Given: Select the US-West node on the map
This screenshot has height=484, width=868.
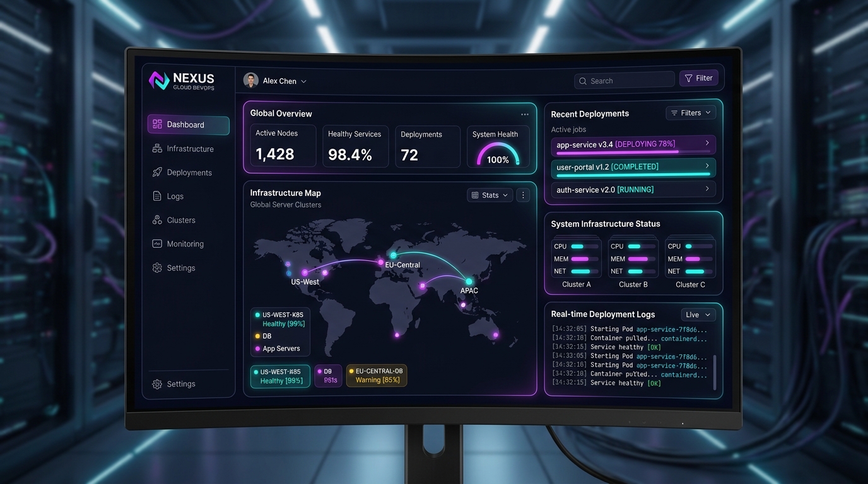Looking at the screenshot, I should pos(305,273).
